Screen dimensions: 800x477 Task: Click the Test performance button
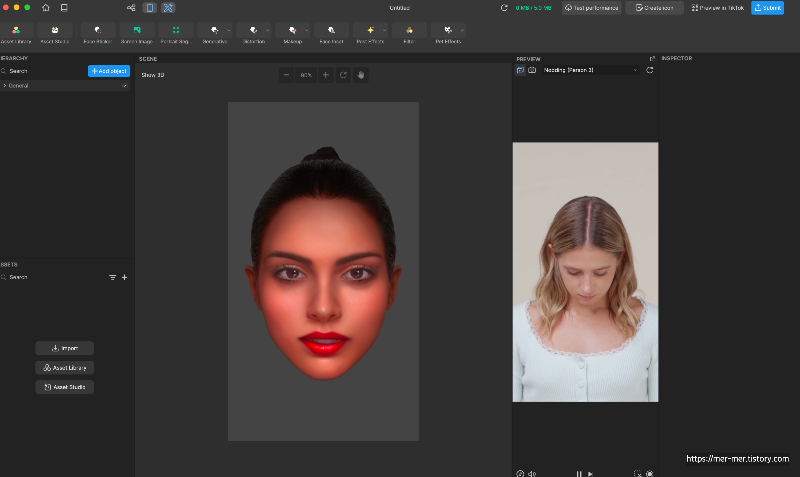(x=591, y=8)
